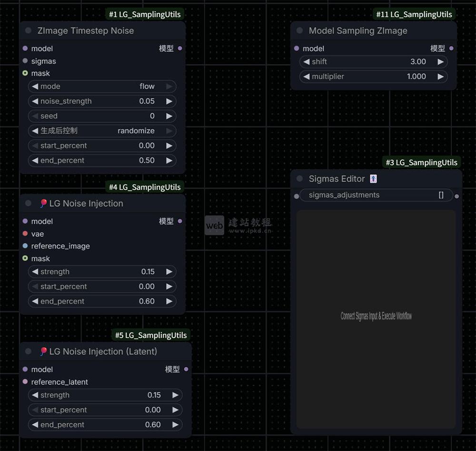Click the LG Noise Injection (Latent) collapse dot
The height and width of the screenshot is (451, 476).
28,351
